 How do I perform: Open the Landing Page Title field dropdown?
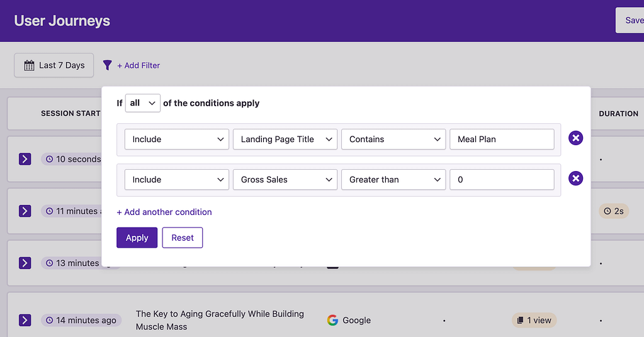tap(285, 140)
